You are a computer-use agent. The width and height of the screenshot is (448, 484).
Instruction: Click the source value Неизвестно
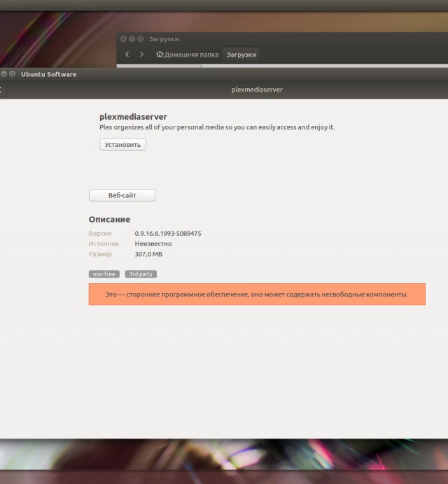coord(153,244)
